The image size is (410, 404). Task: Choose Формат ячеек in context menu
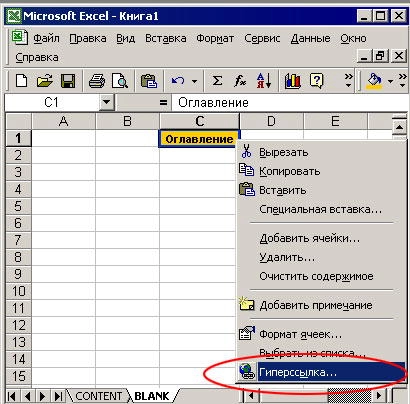[321, 334]
